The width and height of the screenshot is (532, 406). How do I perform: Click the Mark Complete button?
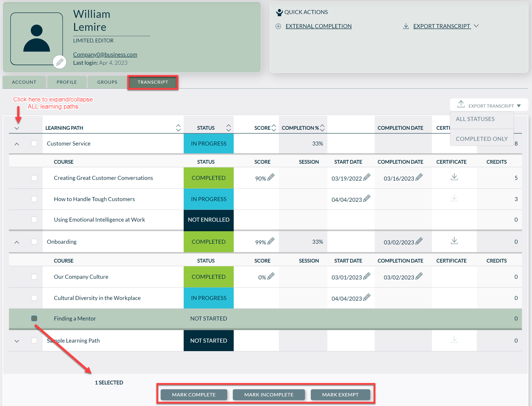click(194, 395)
